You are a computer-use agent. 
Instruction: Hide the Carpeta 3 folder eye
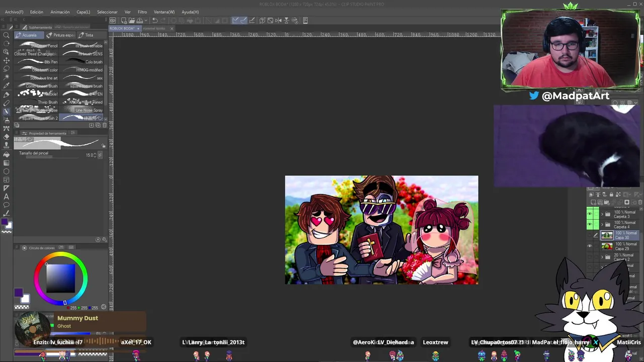[x=590, y=214]
